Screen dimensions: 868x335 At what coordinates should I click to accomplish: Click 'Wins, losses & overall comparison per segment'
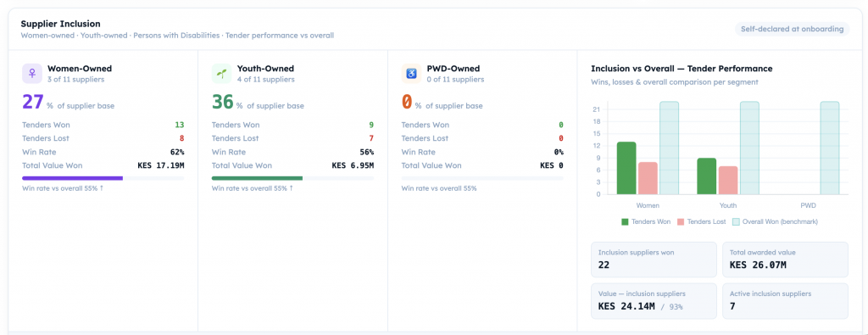674,82
